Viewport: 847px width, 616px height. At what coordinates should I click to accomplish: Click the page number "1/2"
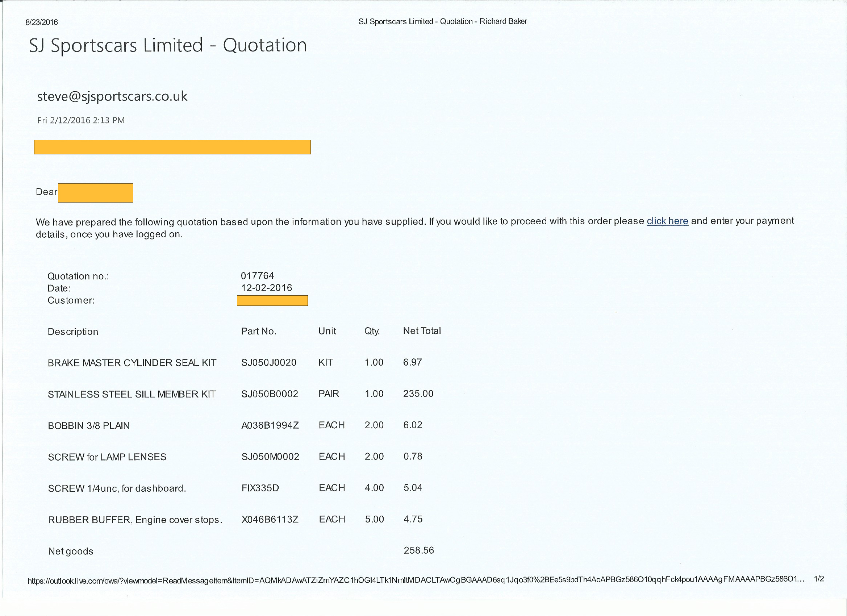(x=819, y=579)
